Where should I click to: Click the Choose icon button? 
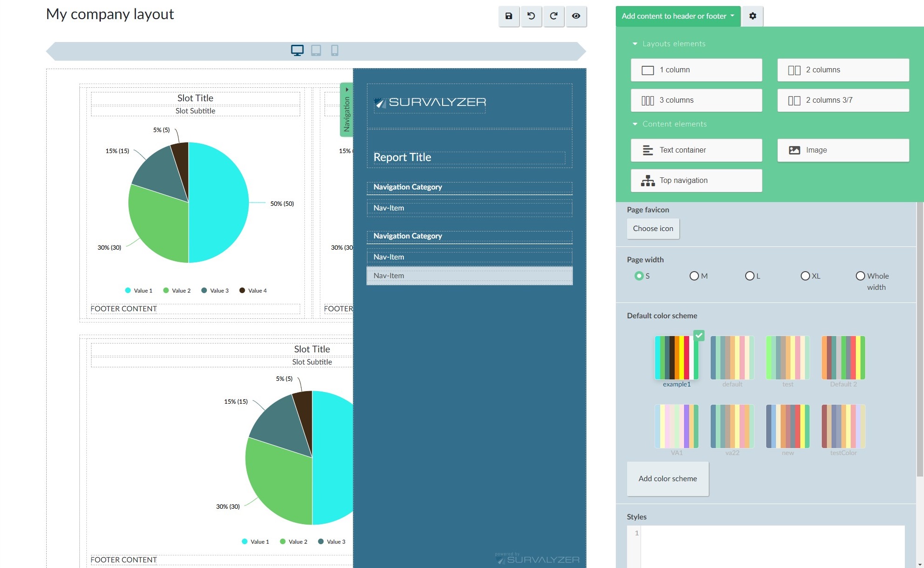point(653,229)
